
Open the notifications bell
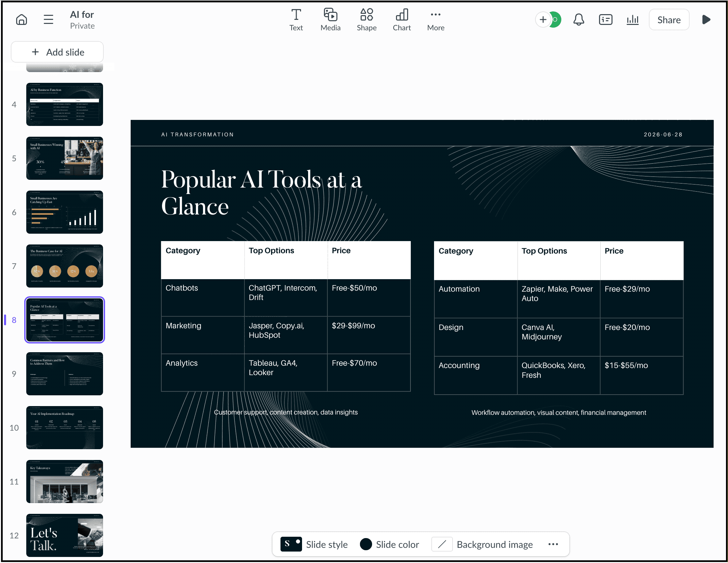[578, 20]
